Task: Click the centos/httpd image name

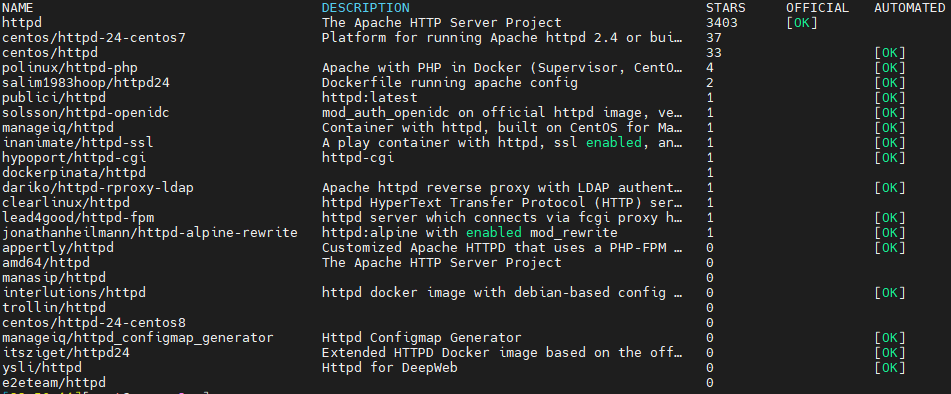Action: [x=50, y=53]
